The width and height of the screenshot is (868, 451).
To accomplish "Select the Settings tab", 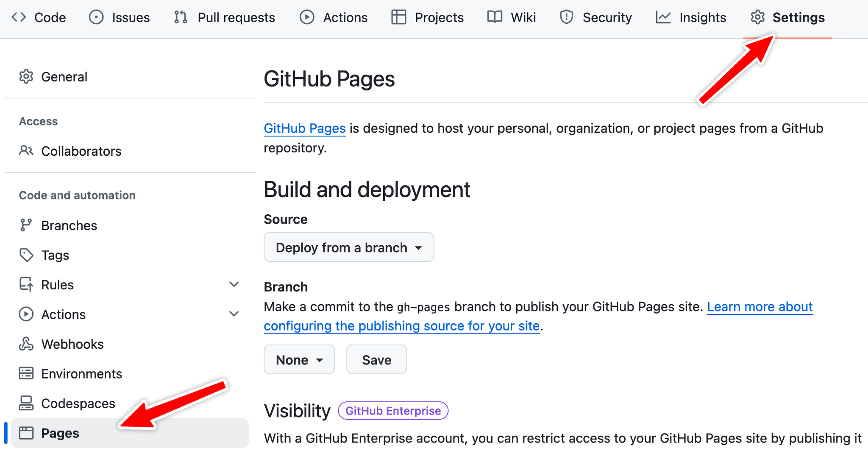I will [x=787, y=17].
